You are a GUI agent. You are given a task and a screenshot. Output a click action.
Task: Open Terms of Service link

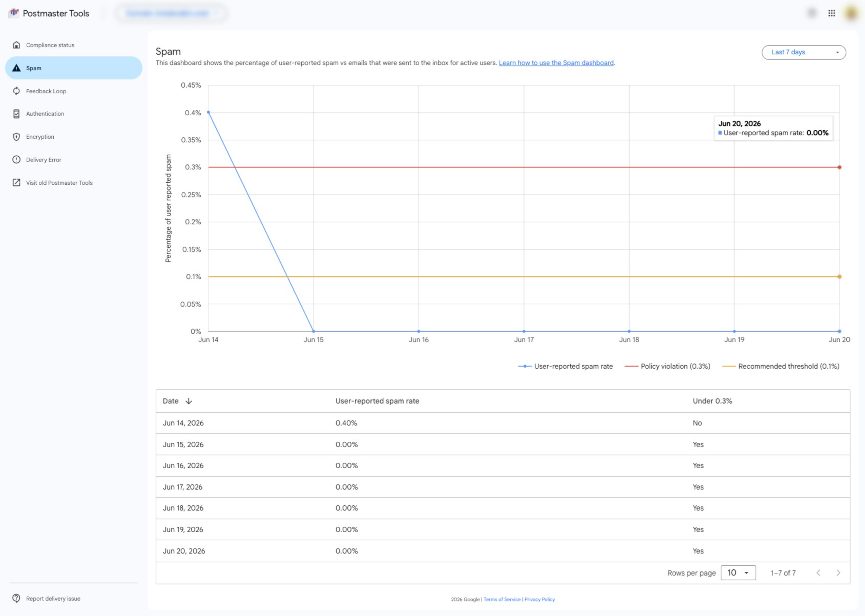(x=502, y=599)
